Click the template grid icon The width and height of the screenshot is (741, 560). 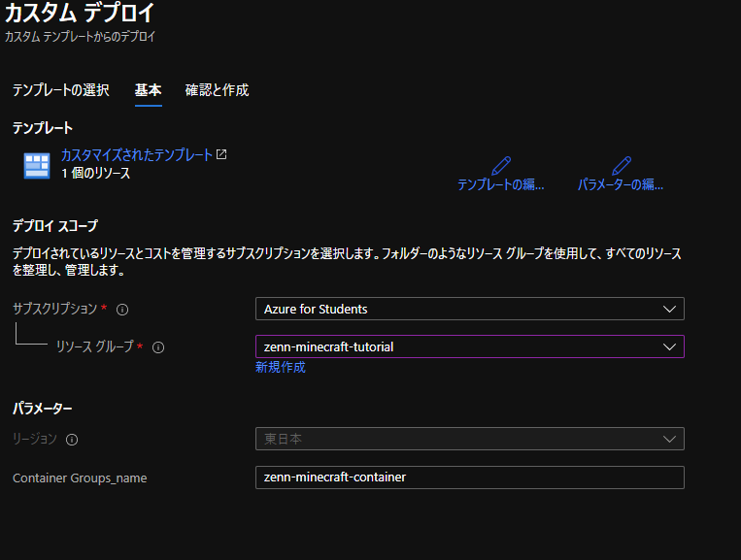37,166
